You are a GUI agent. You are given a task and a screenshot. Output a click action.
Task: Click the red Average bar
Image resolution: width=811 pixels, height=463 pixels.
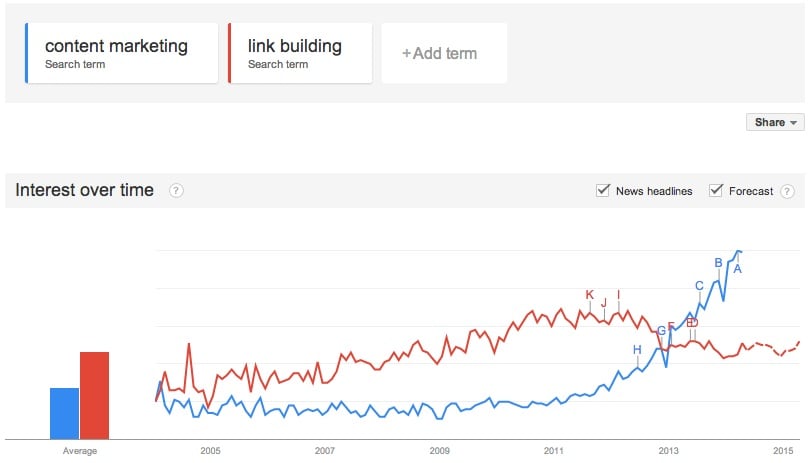(94, 395)
